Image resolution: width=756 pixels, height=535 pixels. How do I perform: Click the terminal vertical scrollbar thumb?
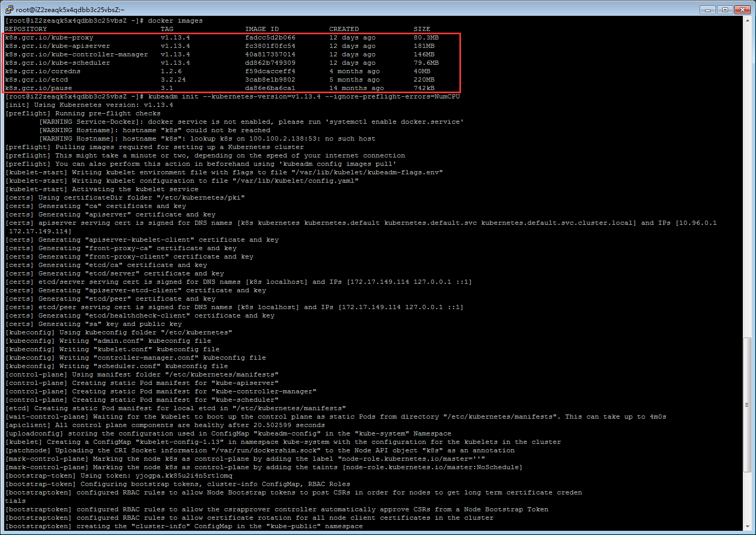point(747,404)
